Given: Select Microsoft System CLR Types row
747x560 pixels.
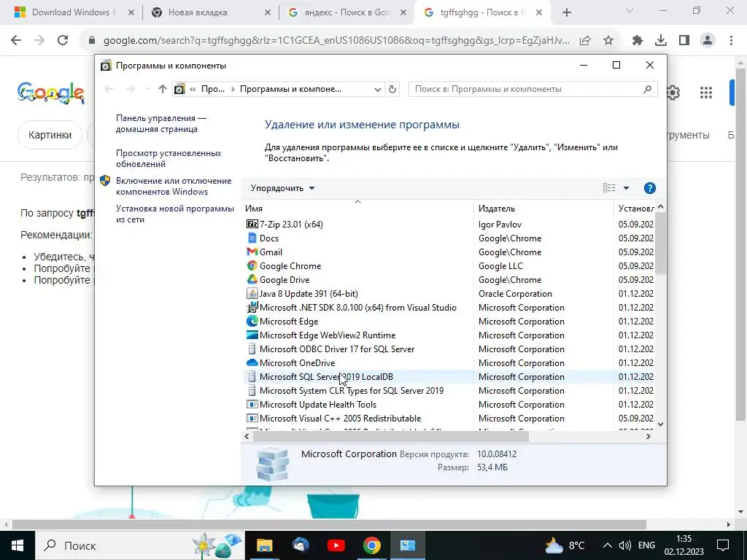Looking at the screenshot, I should (449, 391).
